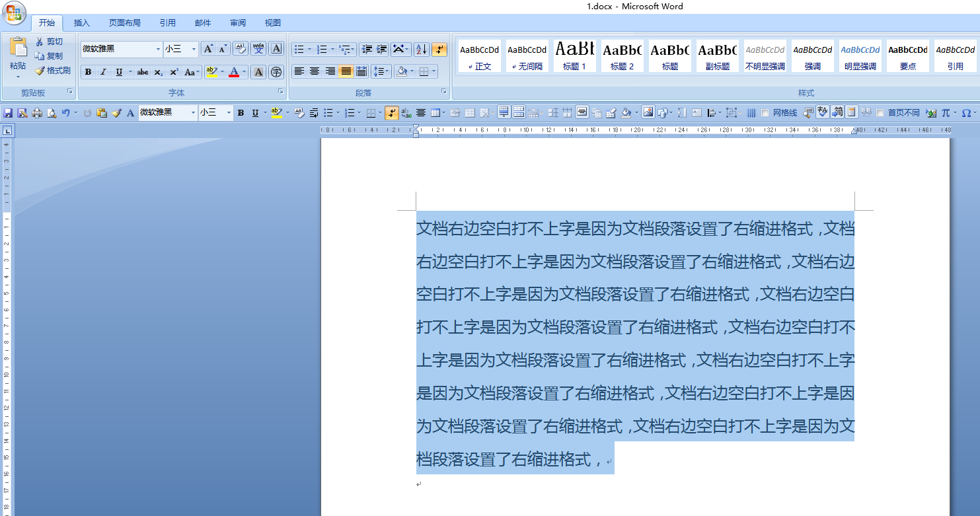Switch to the 邮件 tab
The height and width of the screenshot is (516, 980).
pyautogui.click(x=203, y=23)
